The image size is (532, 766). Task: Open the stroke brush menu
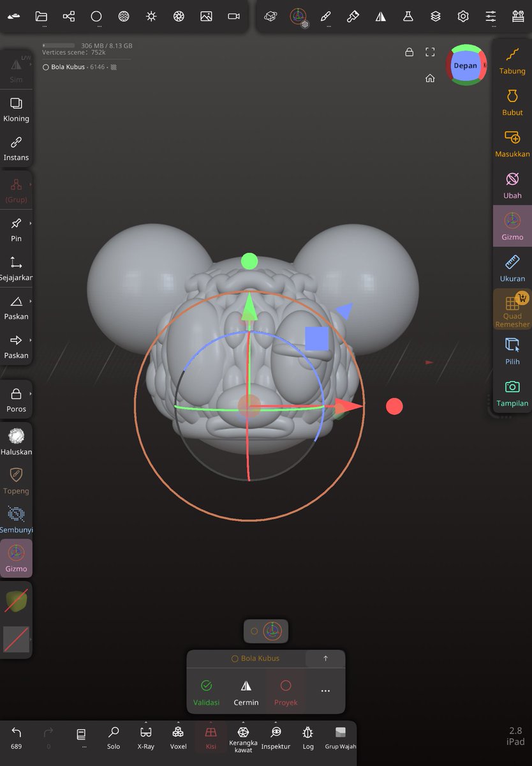pos(325,17)
